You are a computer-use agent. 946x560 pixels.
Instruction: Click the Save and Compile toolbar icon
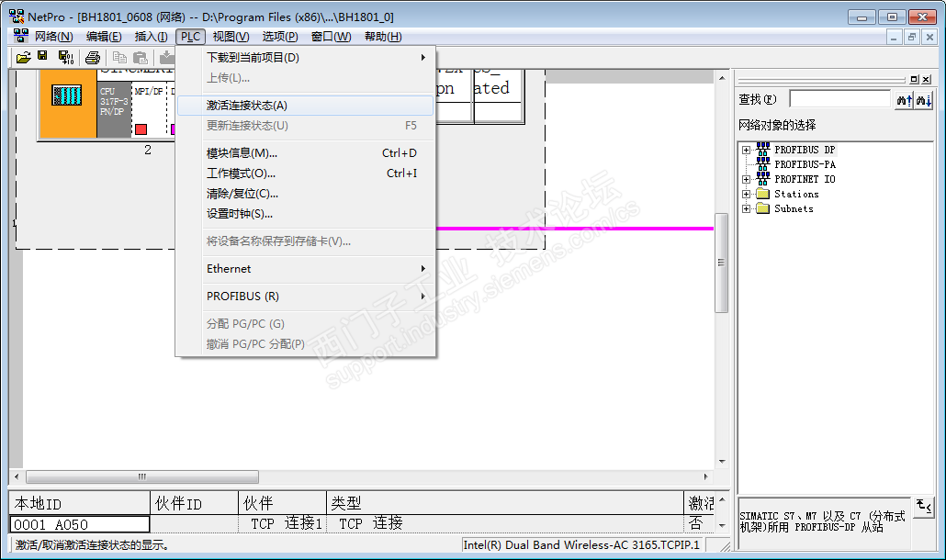coord(66,57)
